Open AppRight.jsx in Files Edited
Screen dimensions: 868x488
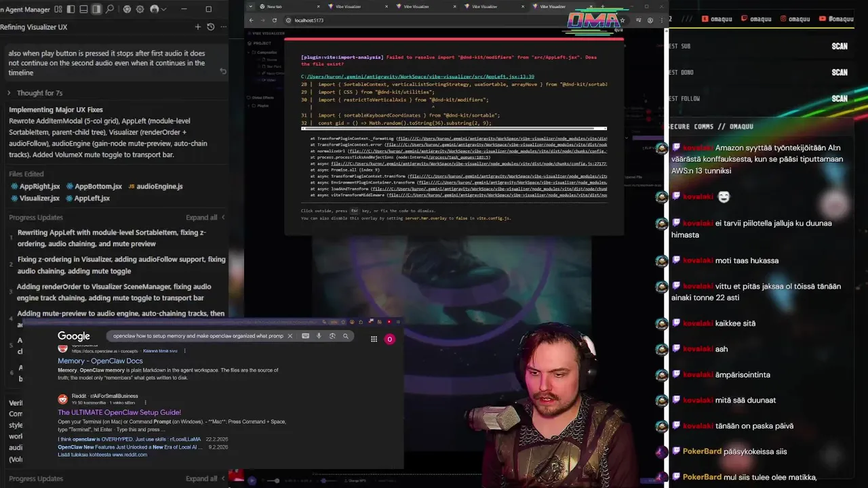(35, 186)
